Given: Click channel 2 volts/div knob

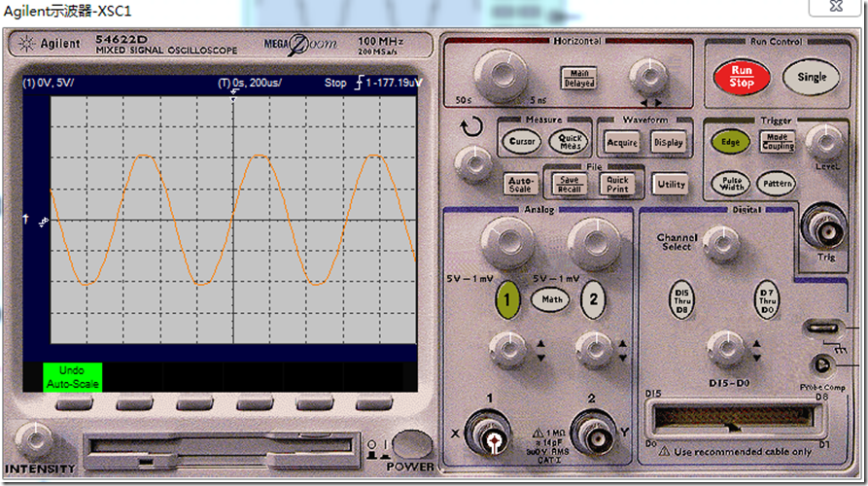Looking at the screenshot, I should 595,243.
